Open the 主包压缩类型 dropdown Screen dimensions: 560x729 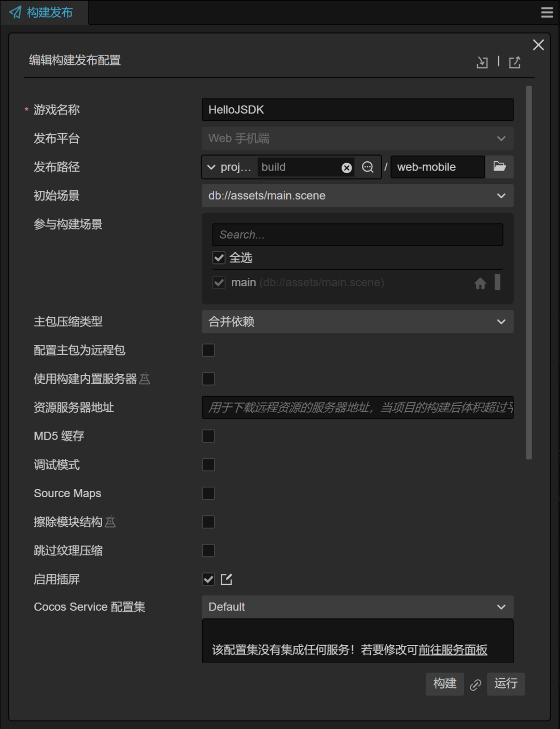(x=357, y=321)
